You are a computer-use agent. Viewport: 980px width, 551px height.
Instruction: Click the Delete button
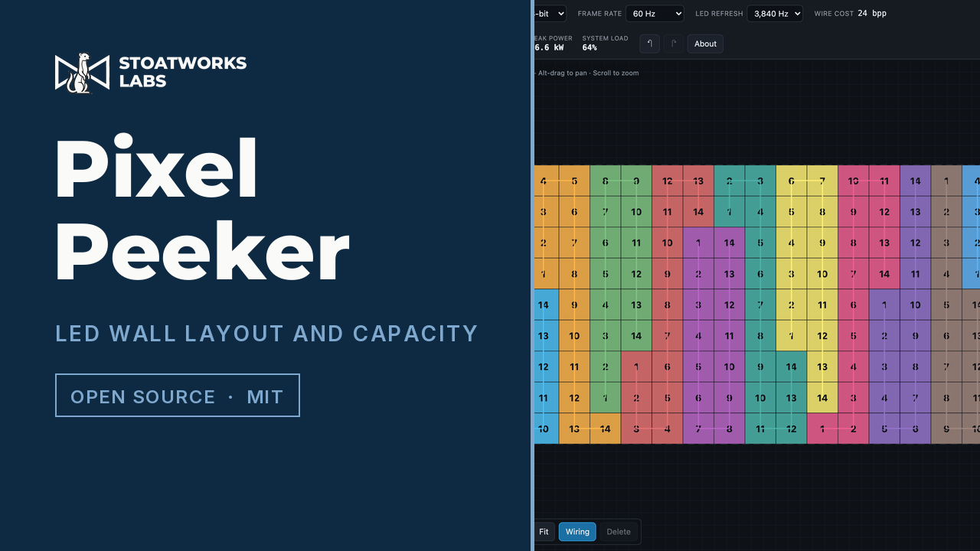(619, 532)
